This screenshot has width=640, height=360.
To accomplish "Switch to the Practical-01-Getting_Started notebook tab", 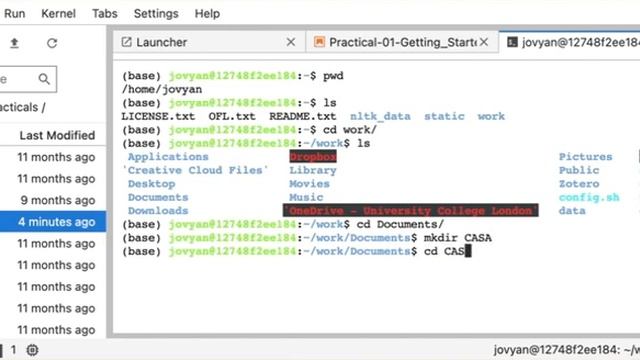I will 402,42.
